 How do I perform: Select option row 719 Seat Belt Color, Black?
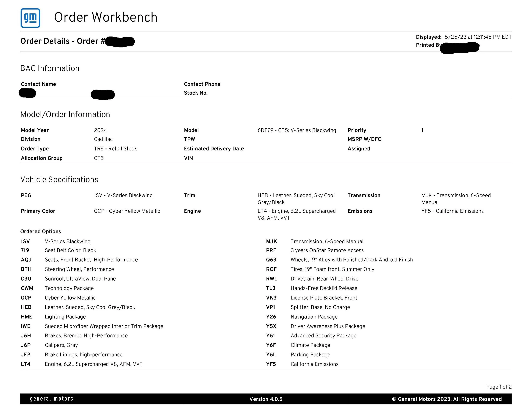coord(58,251)
